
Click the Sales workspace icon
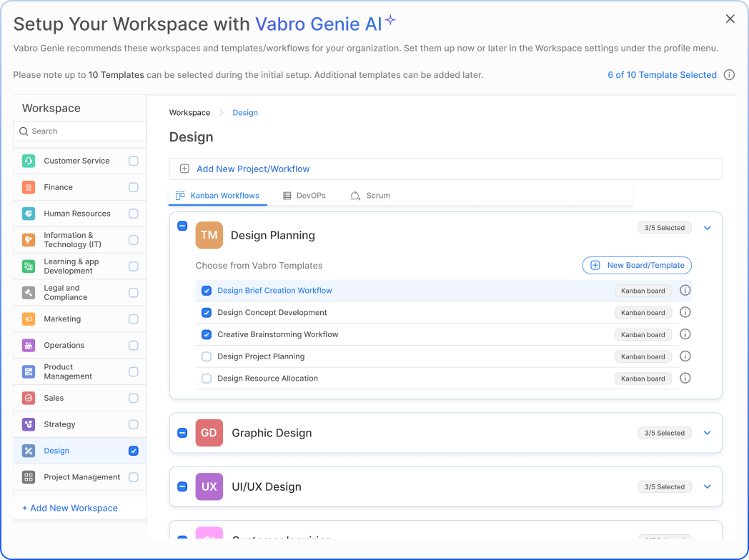(29, 398)
